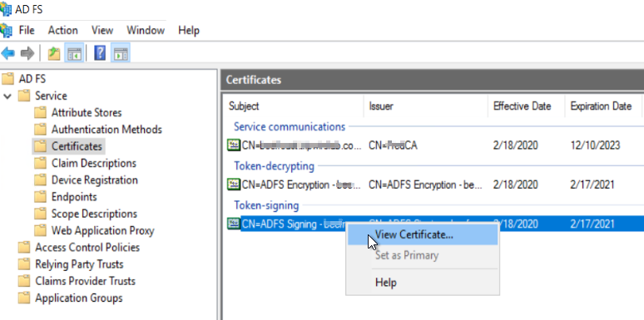Choose Help from the context menu
644x320 pixels.
pyautogui.click(x=423, y=283)
